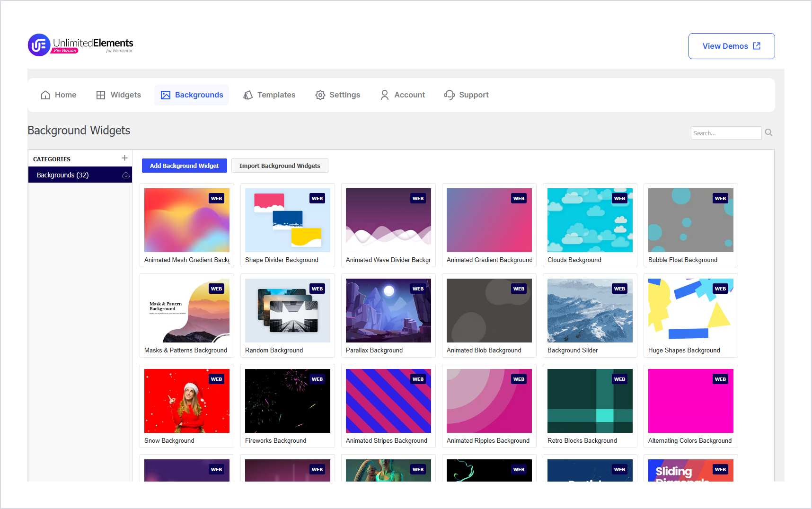Click the Account person icon
The width and height of the screenshot is (812, 509).
pos(385,95)
